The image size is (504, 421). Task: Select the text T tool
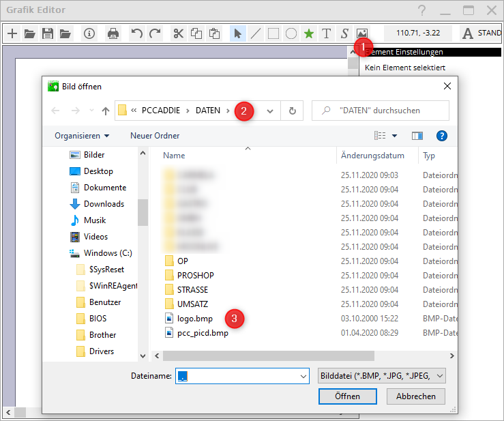point(326,33)
